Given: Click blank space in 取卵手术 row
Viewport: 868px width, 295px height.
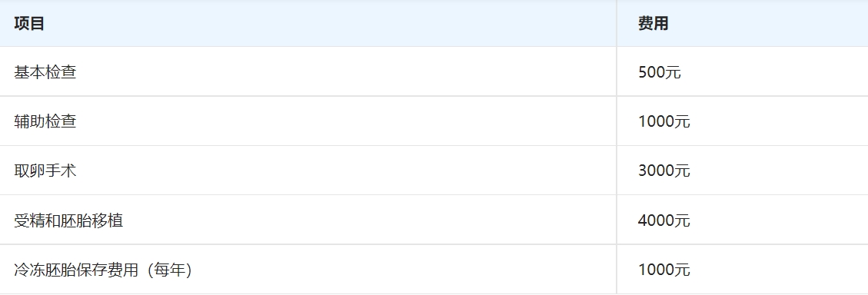Looking at the screenshot, I should coord(343,171).
